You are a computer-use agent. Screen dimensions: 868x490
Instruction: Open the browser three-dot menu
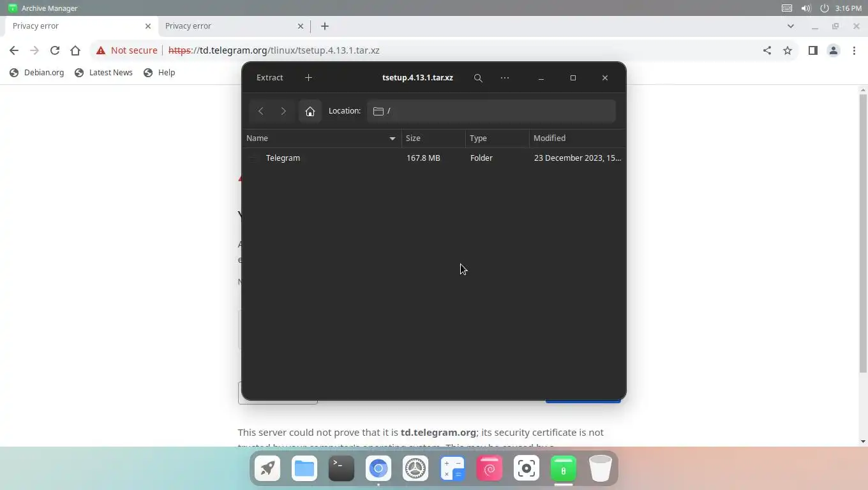click(854, 50)
